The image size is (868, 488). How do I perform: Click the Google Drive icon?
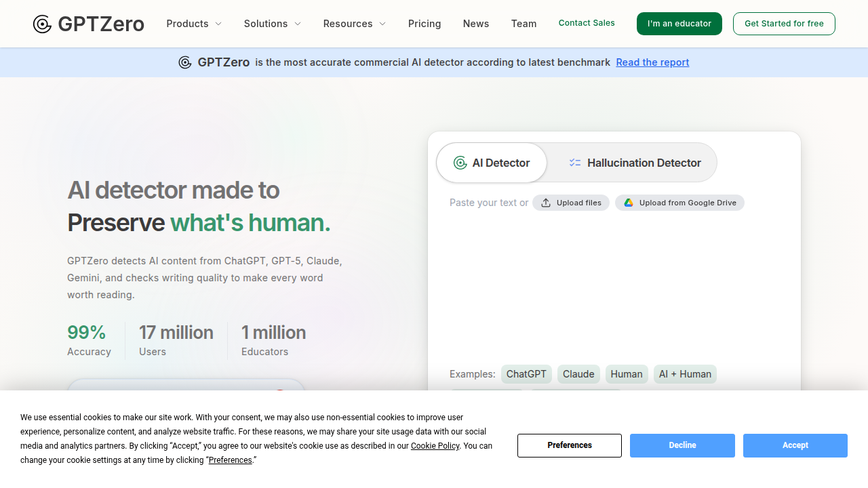(x=629, y=203)
